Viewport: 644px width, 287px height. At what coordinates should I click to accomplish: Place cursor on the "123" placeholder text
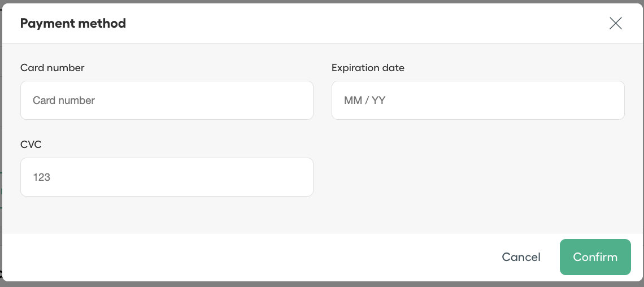coord(41,177)
